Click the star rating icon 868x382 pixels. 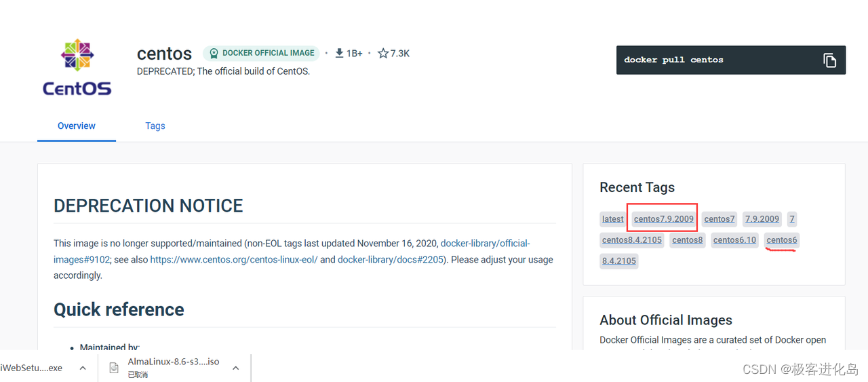tap(383, 53)
